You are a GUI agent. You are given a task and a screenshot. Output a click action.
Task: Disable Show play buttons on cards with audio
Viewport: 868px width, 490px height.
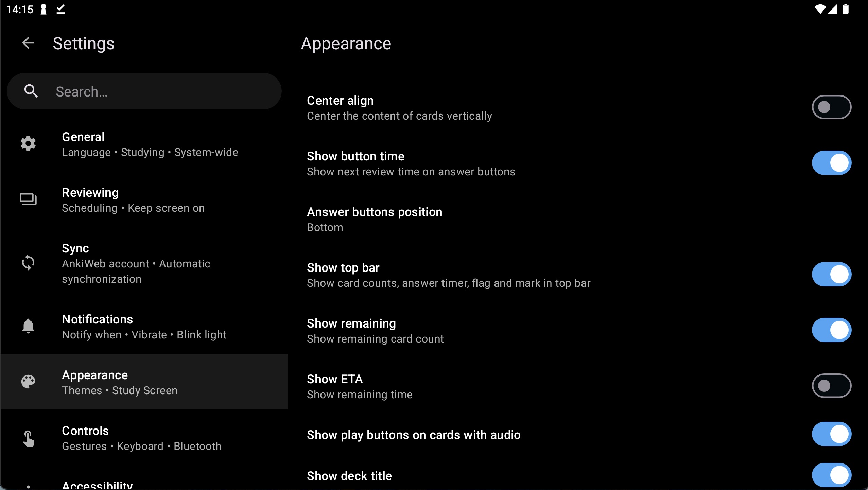click(x=831, y=434)
